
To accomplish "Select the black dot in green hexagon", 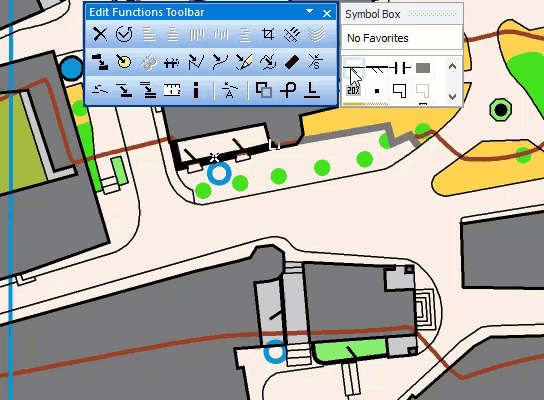I will point(501,110).
